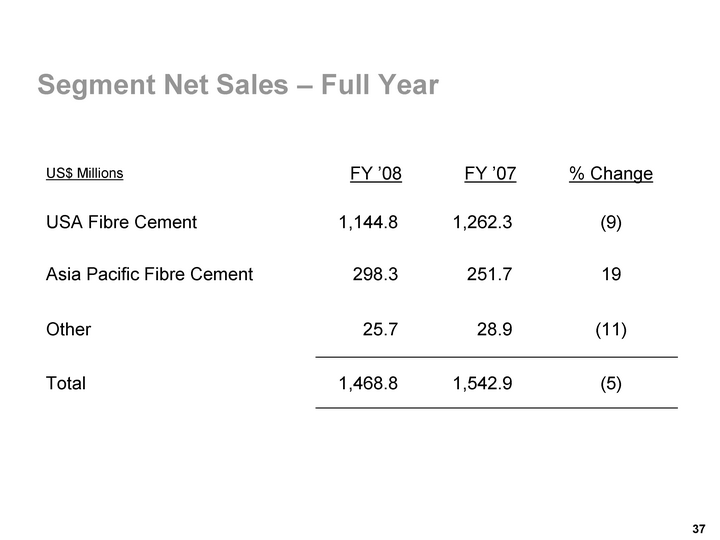
Task: Click the 1,262.3 value cell
Action: click(x=483, y=222)
